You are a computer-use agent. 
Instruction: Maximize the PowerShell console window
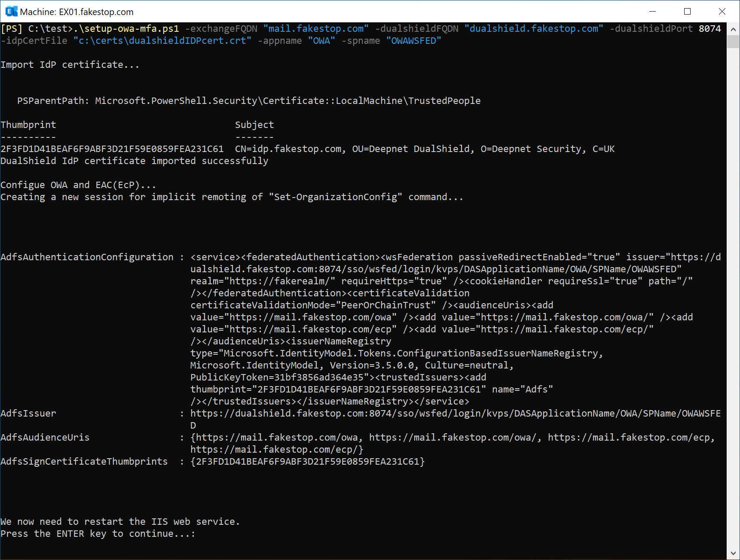click(687, 12)
